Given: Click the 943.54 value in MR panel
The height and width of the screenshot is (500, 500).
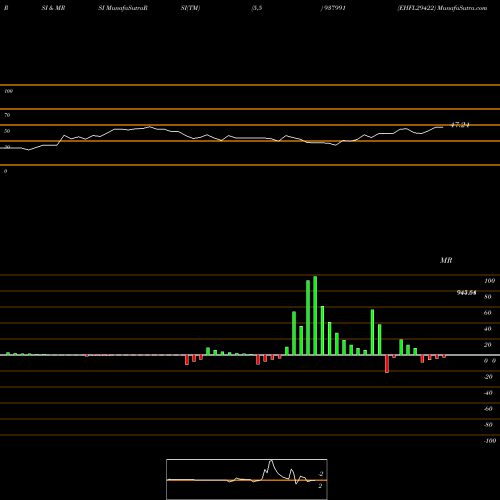Looking at the screenshot, I should (x=466, y=293).
